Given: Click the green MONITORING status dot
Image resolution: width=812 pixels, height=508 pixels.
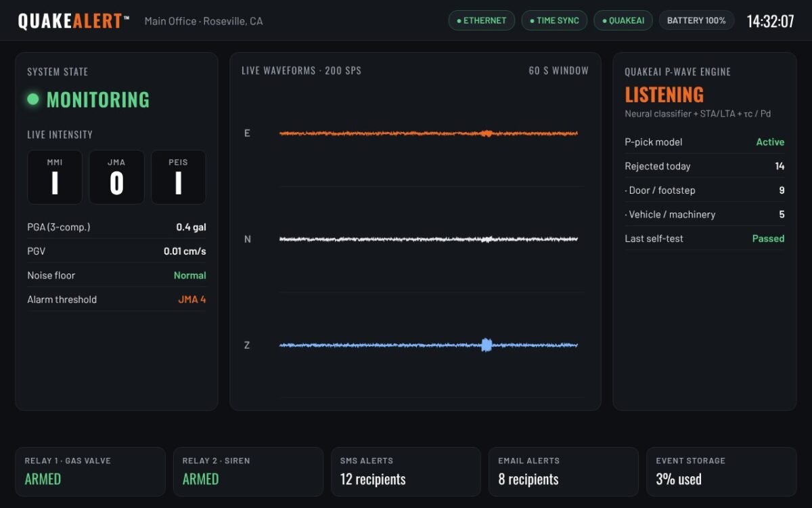Looking at the screenshot, I should tap(33, 100).
